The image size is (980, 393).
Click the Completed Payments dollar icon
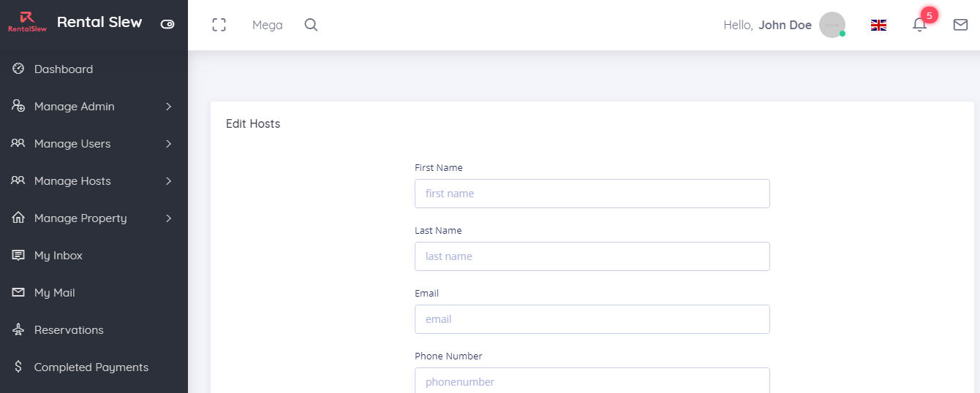(x=18, y=367)
